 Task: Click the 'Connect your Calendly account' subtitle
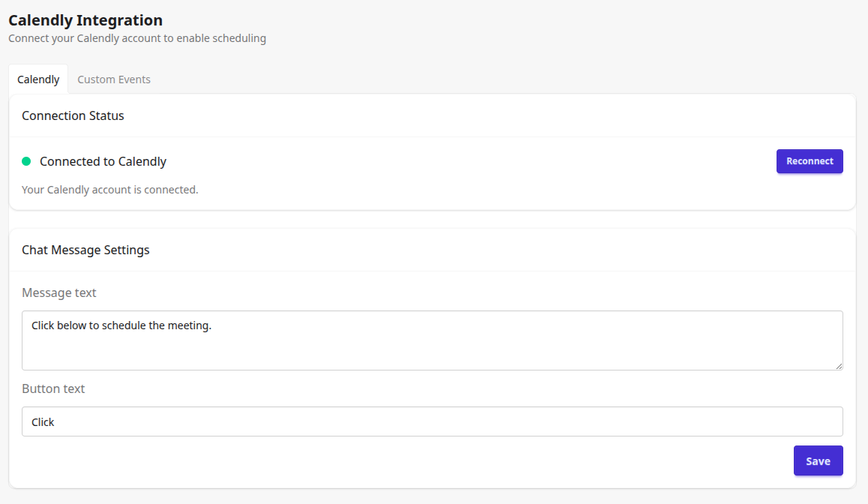click(x=136, y=38)
